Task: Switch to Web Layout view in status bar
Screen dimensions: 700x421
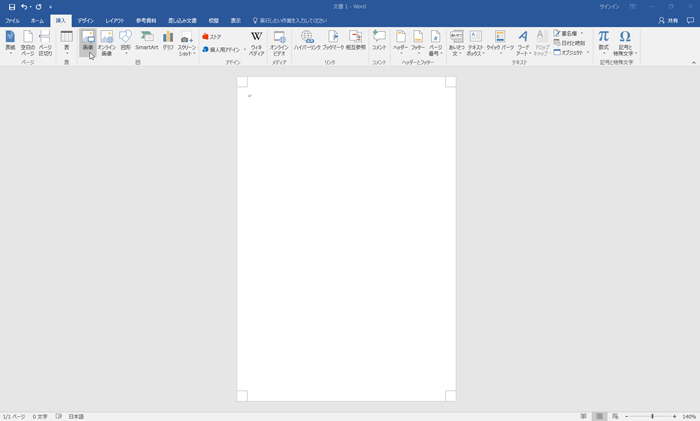Action: [x=615, y=416]
